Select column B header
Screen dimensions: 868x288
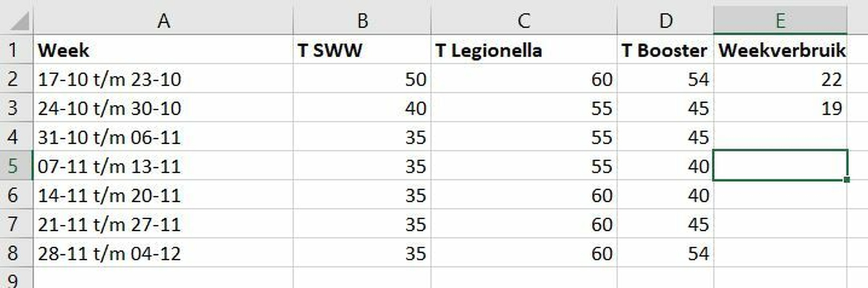(x=362, y=21)
